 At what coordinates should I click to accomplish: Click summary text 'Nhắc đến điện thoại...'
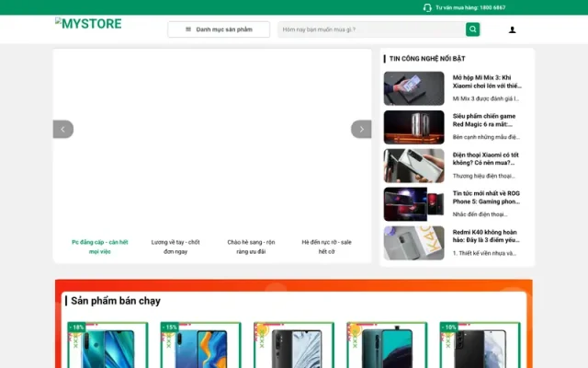pyautogui.click(x=480, y=214)
